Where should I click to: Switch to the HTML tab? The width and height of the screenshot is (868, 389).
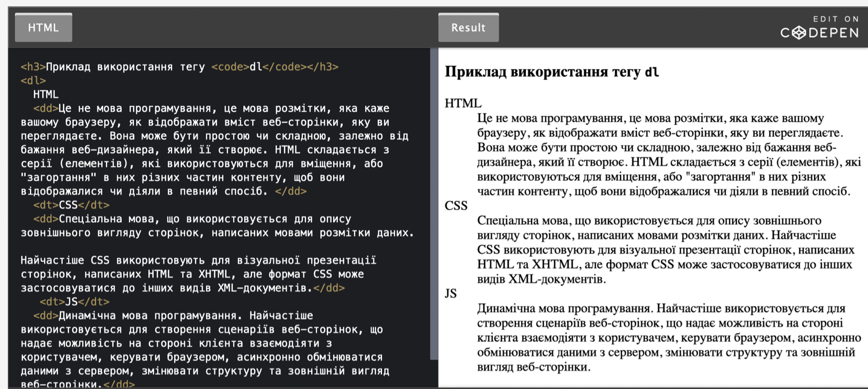[x=43, y=28]
